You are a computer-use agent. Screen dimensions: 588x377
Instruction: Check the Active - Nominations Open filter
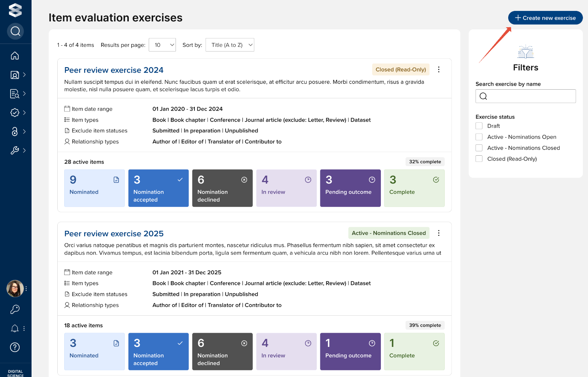pos(479,137)
